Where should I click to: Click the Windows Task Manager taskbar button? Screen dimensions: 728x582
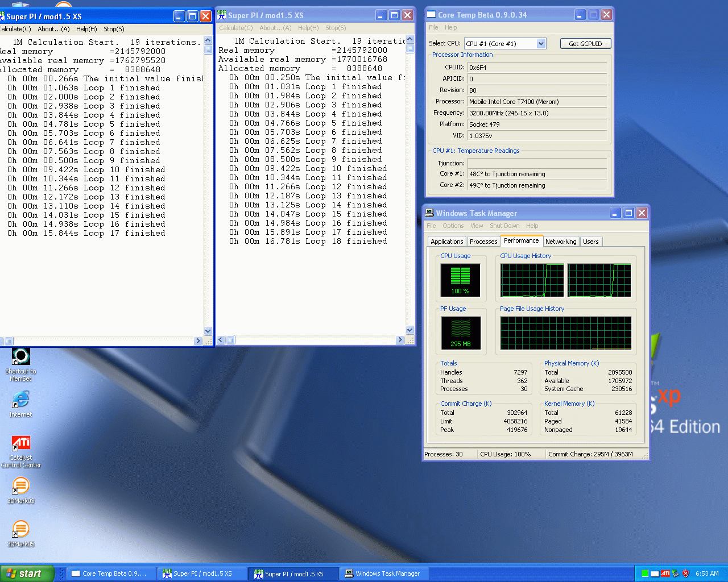click(384, 573)
